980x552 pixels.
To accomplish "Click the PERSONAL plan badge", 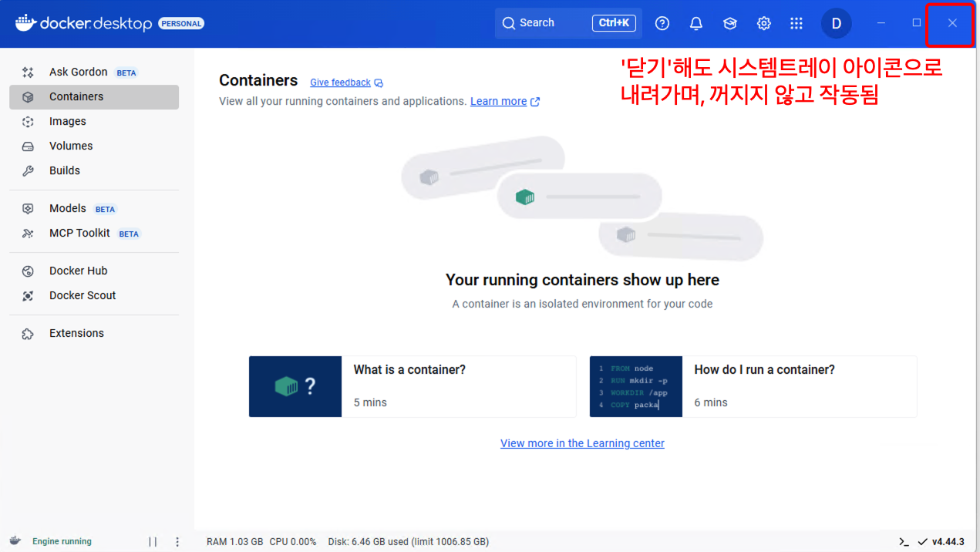I will [x=181, y=24].
